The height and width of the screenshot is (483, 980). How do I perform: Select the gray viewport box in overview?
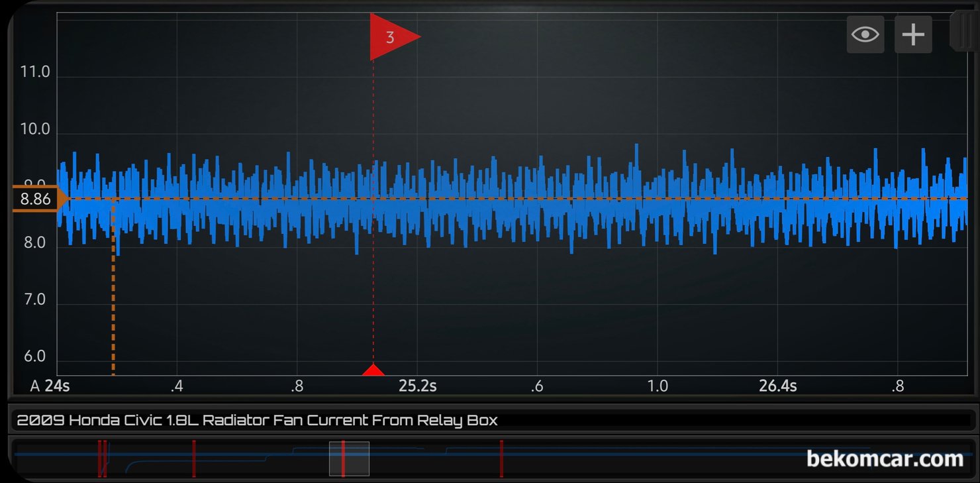(x=349, y=458)
